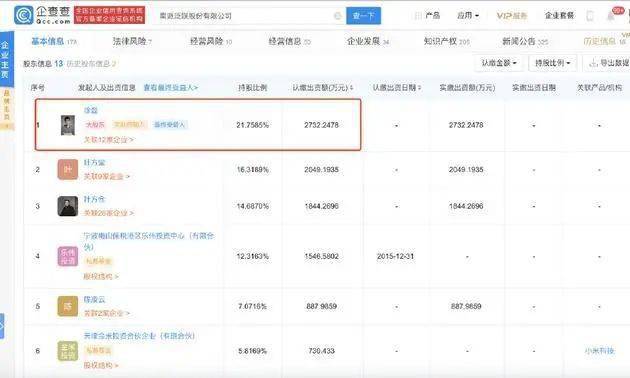Open the pink 乐体 avatar icon in row 4
The width and height of the screenshot is (630, 378).
point(68,256)
